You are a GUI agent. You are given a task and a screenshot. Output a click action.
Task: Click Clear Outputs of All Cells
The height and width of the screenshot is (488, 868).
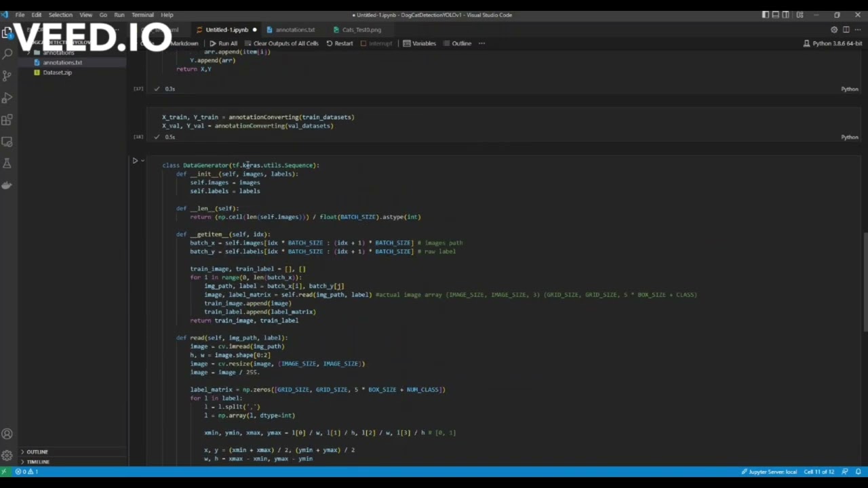(281, 43)
